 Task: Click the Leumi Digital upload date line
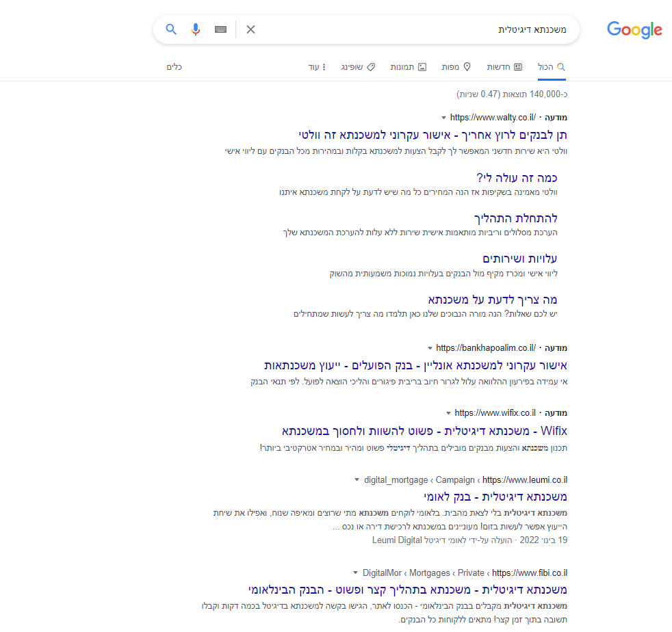469,540
